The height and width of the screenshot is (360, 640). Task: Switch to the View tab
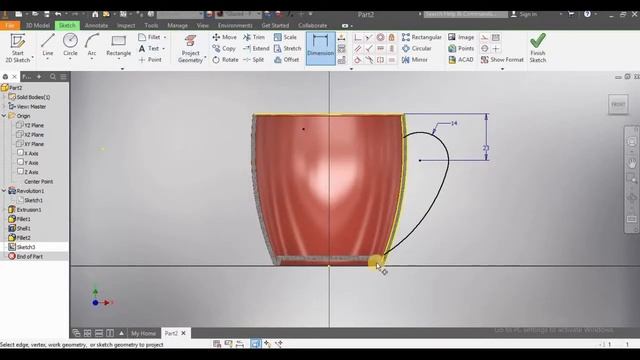[x=202, y=25]
